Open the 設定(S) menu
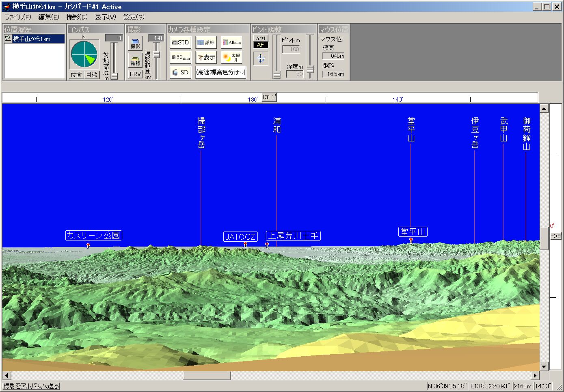 click(134, 17)
